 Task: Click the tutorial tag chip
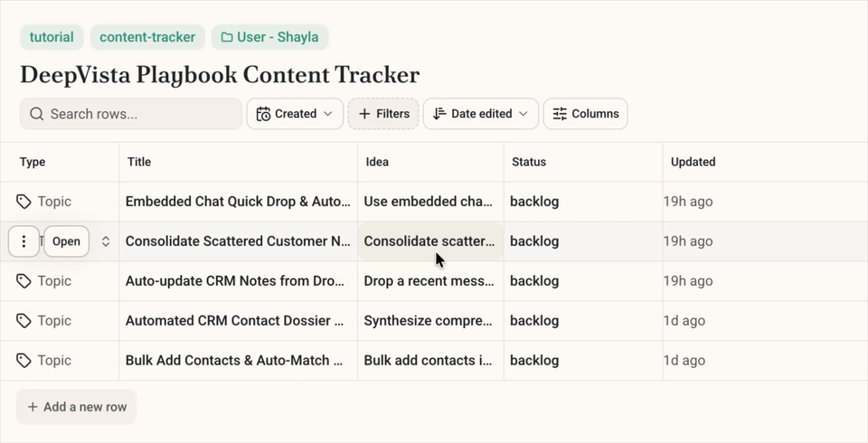52,37
